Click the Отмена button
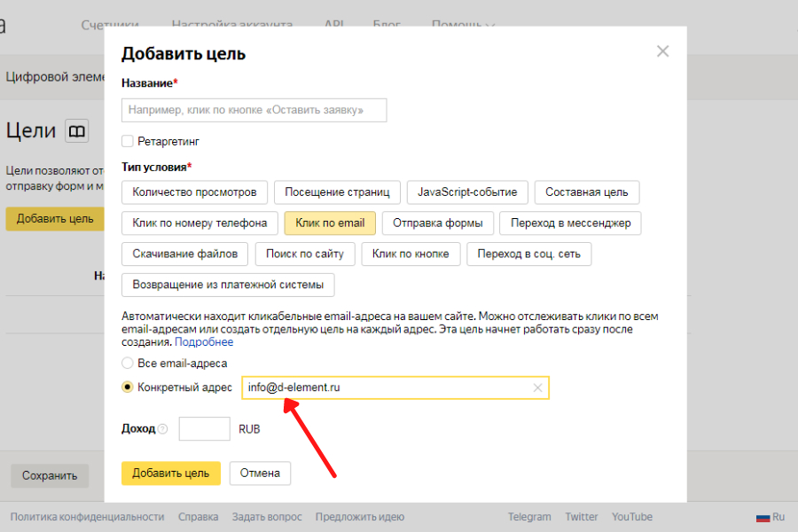798x532 pixels. (x=260, y=473)
